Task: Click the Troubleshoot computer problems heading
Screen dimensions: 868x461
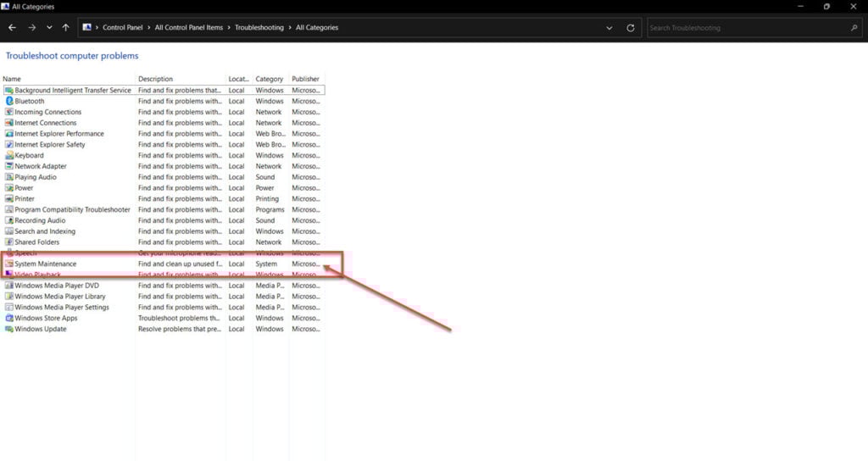Action: pos(72,56)
